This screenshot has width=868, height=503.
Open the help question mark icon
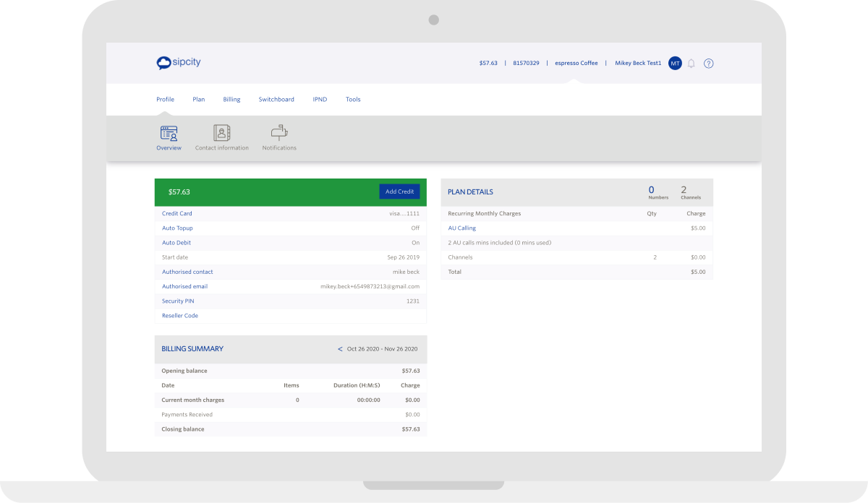pyautogui.click(x=708, y=64)
